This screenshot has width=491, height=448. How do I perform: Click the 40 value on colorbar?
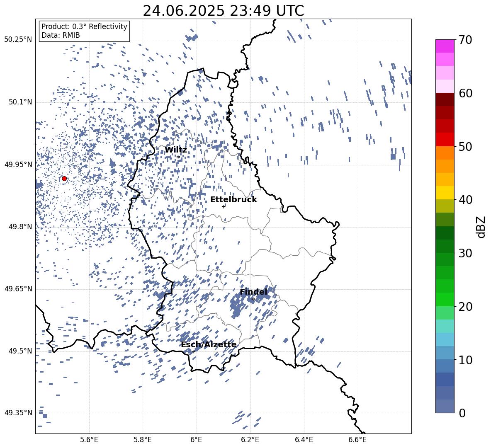(465, 200)
